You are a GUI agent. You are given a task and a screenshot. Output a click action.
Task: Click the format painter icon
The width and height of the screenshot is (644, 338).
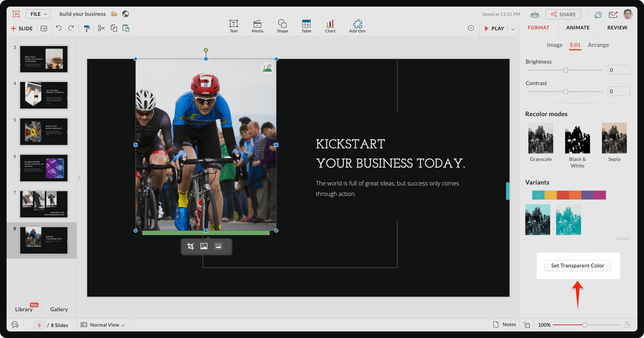pyautogui.click(x=87, y=28)
